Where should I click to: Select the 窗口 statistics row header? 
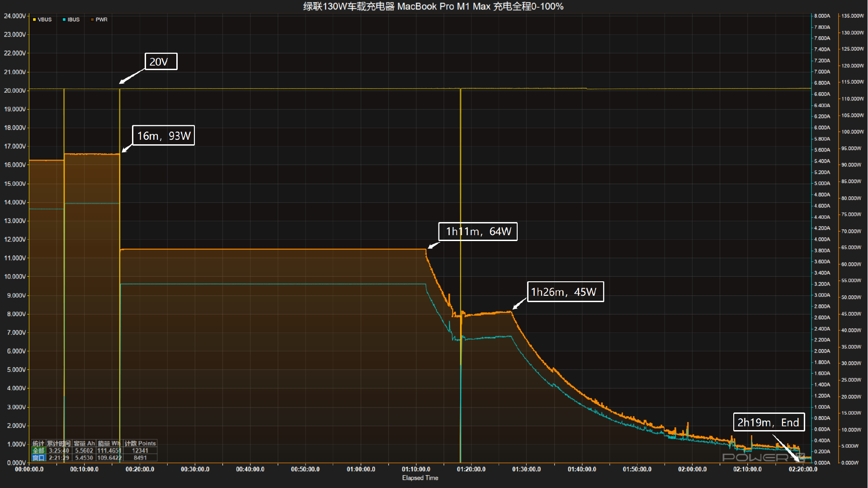click(x=38, y=458)
